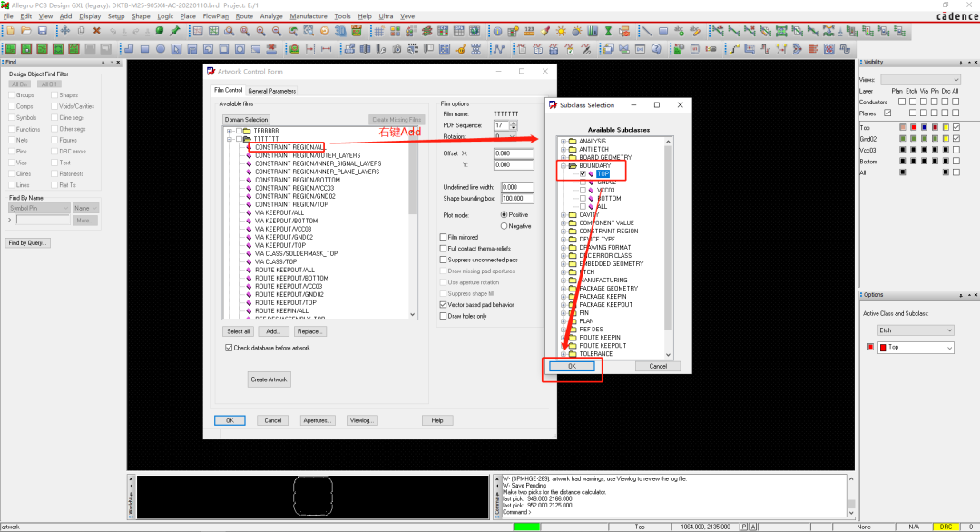Click the green pushpin toolbar icon
The height and width of the screenshot is (532, 980).
(x=175, y=31)
